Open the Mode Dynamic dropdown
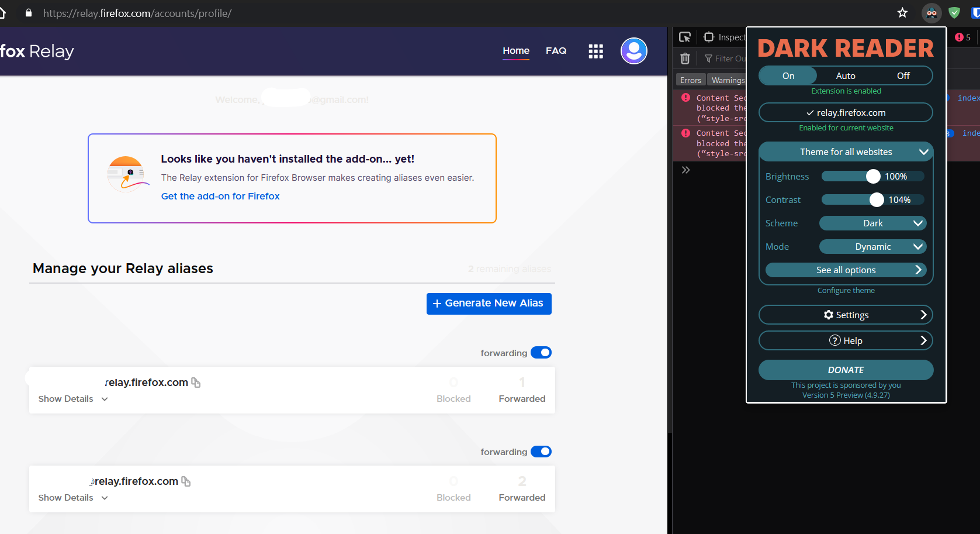 [873, 247]
